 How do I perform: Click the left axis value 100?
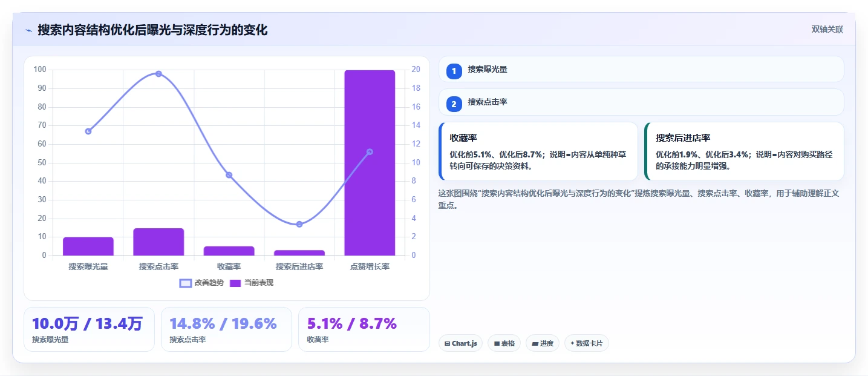[40, 70]
